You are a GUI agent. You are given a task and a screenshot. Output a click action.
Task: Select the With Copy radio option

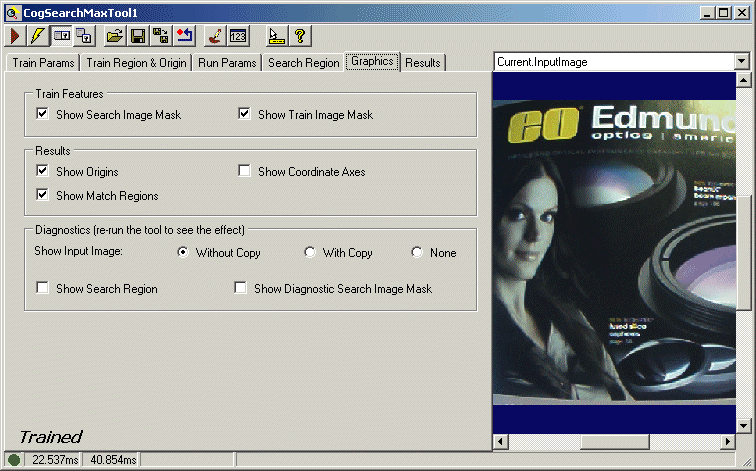[x=310, y=252]
